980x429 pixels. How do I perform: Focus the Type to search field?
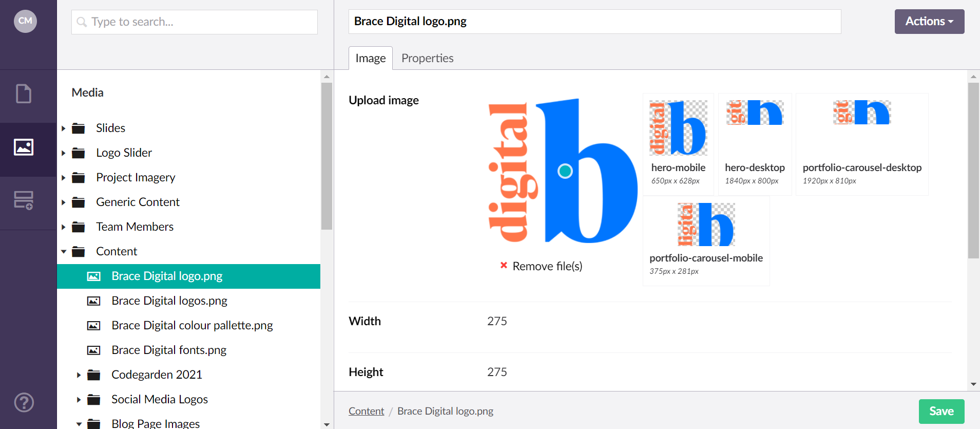[195, 22]
